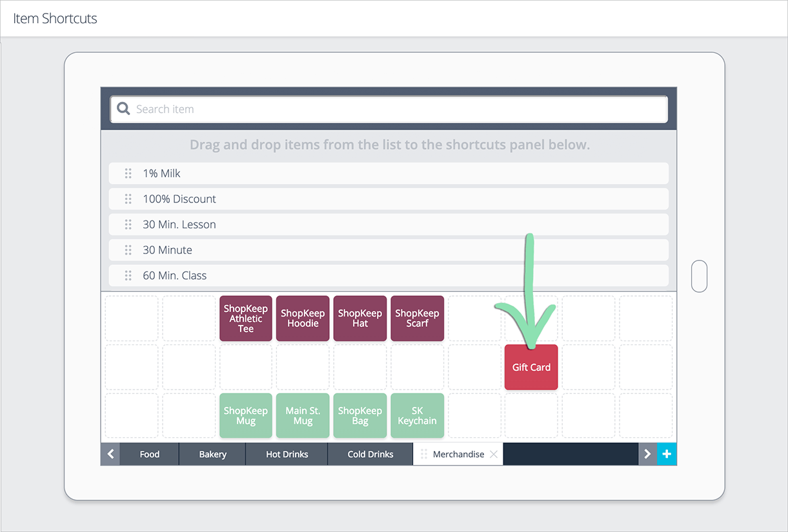Select the ShopKeep Hoodie shortcut button
This screenshot has height=532, width=788.
pos(303,319)
